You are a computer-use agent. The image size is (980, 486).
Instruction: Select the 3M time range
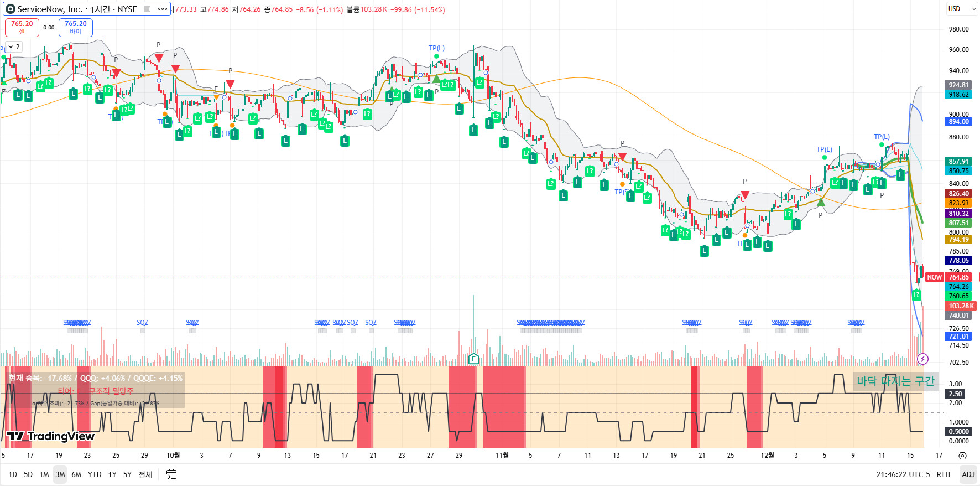click(x=60, y=474)
